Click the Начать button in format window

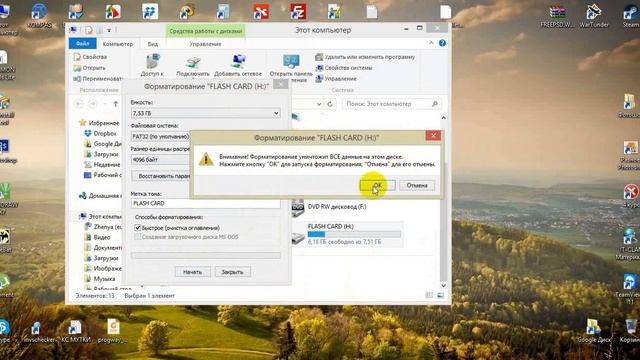(193, 272)
